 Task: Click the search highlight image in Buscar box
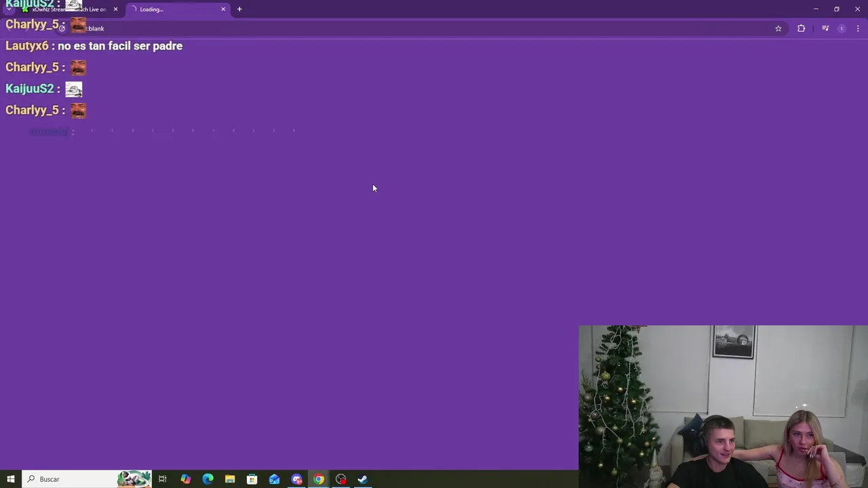pyautogui.click(x=134, y=479)
